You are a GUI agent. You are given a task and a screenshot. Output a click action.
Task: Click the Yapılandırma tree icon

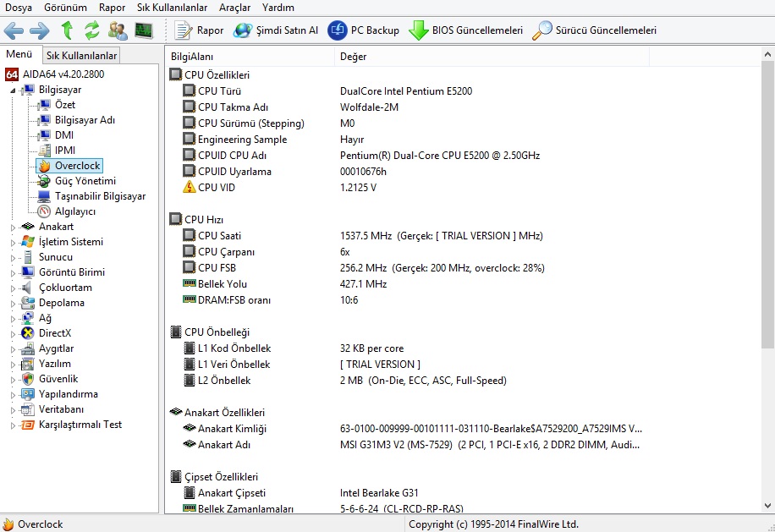point(28,395)
